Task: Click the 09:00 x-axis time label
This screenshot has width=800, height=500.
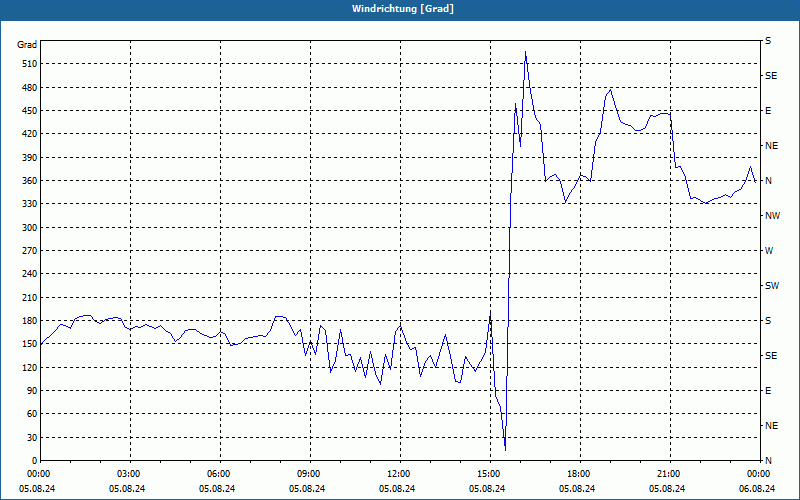Action: 307,474
